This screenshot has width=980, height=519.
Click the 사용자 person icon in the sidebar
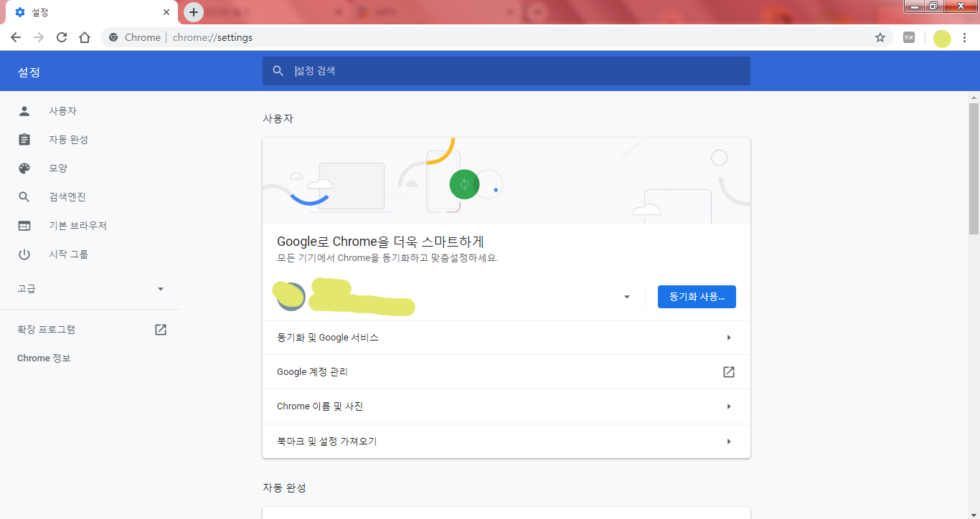tap(24, 111)
